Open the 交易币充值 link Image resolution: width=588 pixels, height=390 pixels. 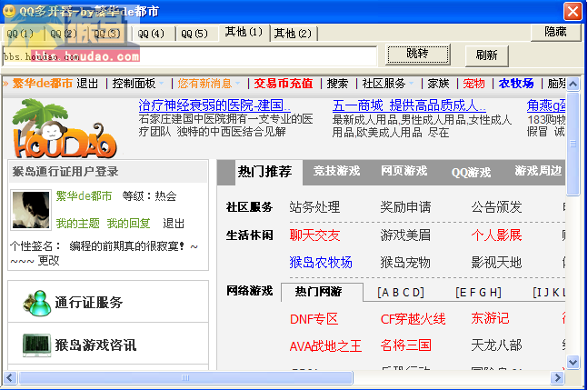(x=284, y=83)
